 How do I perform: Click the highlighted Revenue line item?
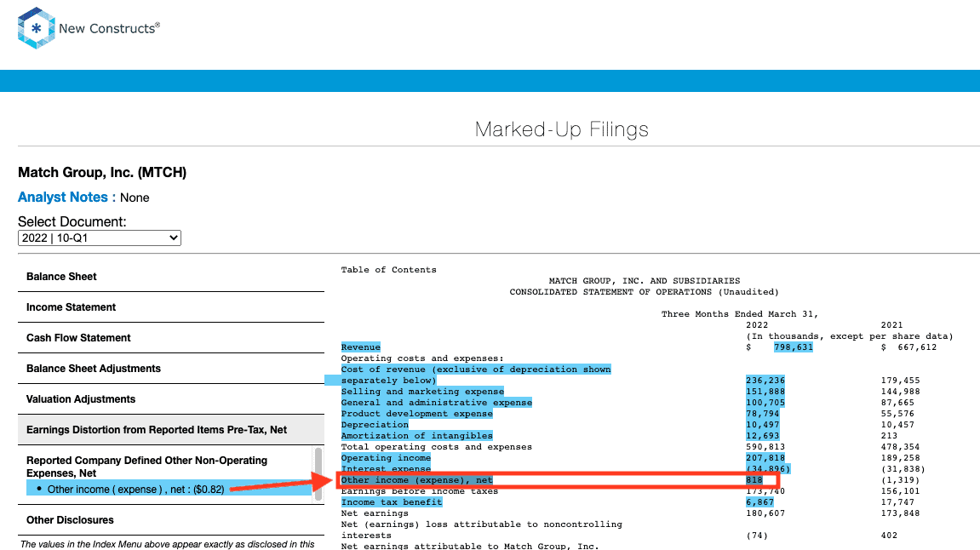tap(361, 347)
